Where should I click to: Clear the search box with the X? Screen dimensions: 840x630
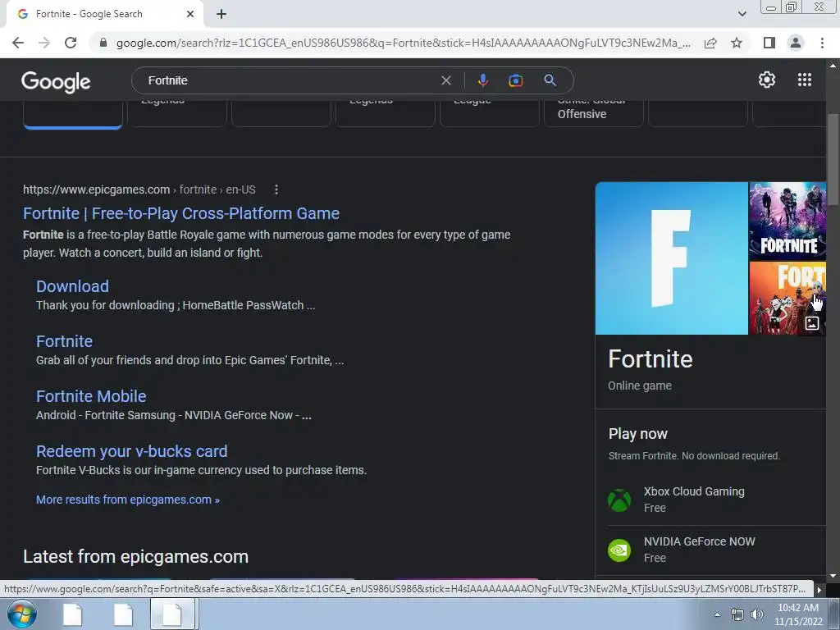pyautogui.click(x=445, y=80)
